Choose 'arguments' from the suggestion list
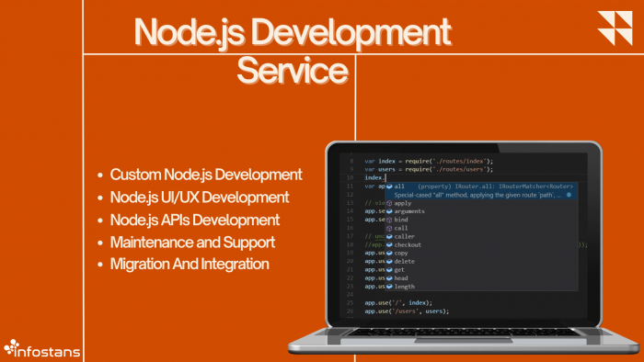The image size is (644, 362). click(481, 211)
